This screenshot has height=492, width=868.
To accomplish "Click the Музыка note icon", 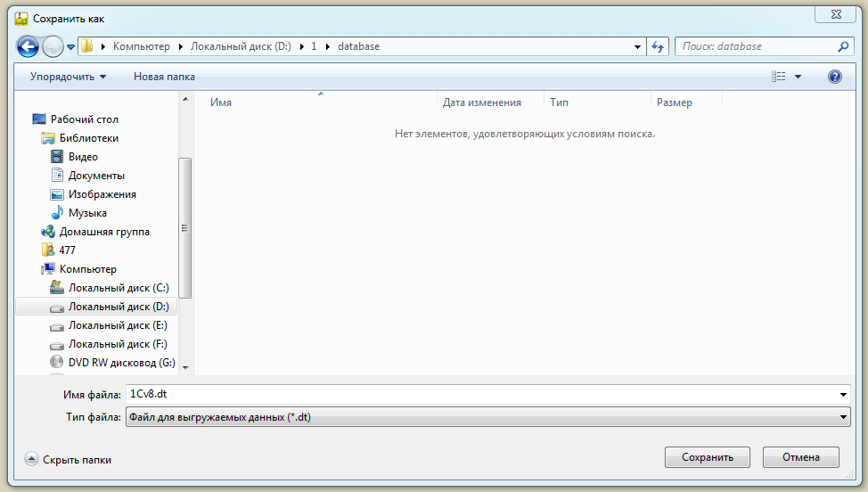I will coord(57,212).
